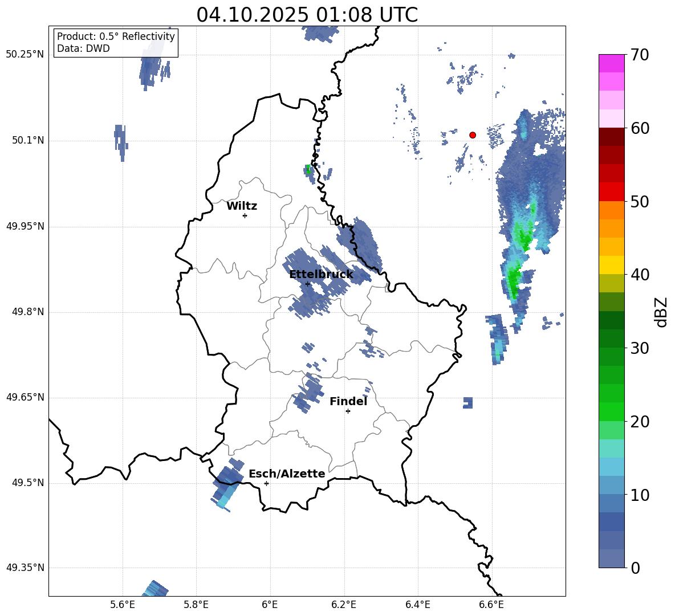Click the Data: DWD label

coord(83,48)
